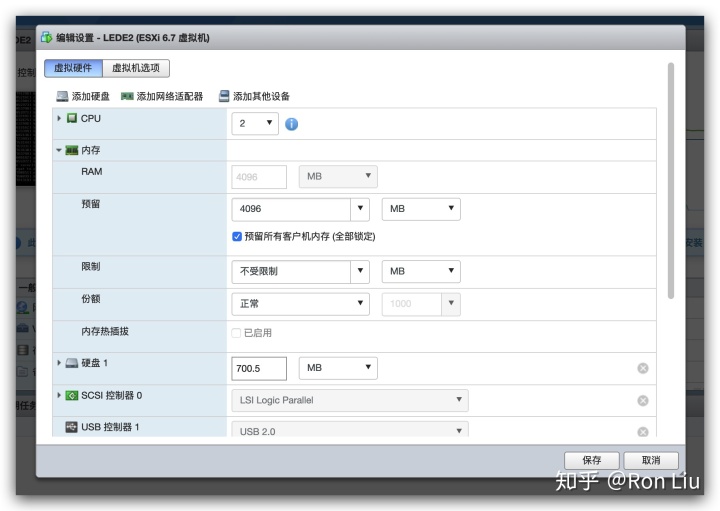Click the USB controller 1 icon
This screenshot has height=511, width=720.
click(71, 427)
